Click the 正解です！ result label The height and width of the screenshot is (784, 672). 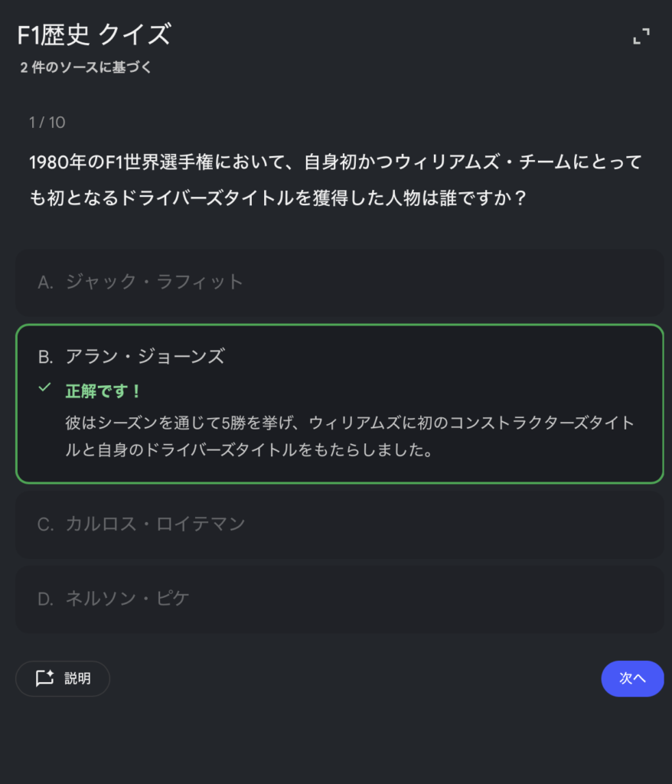[x=103, y=391]
